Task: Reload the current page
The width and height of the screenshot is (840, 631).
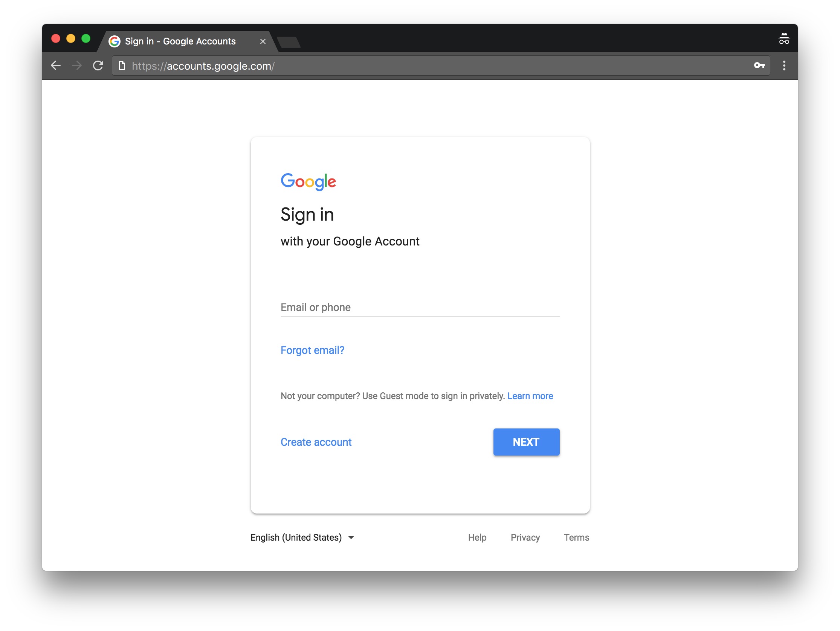Action: [98, 65]
